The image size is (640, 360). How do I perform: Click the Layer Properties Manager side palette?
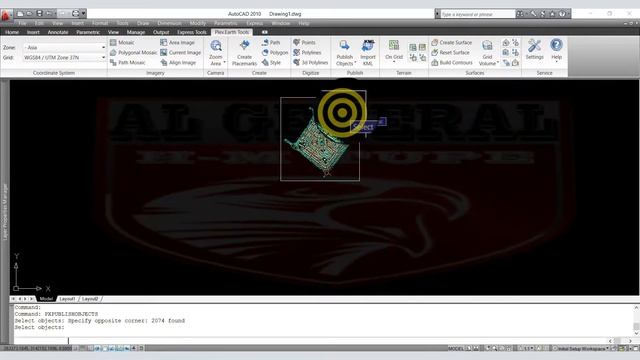point(5,211)
